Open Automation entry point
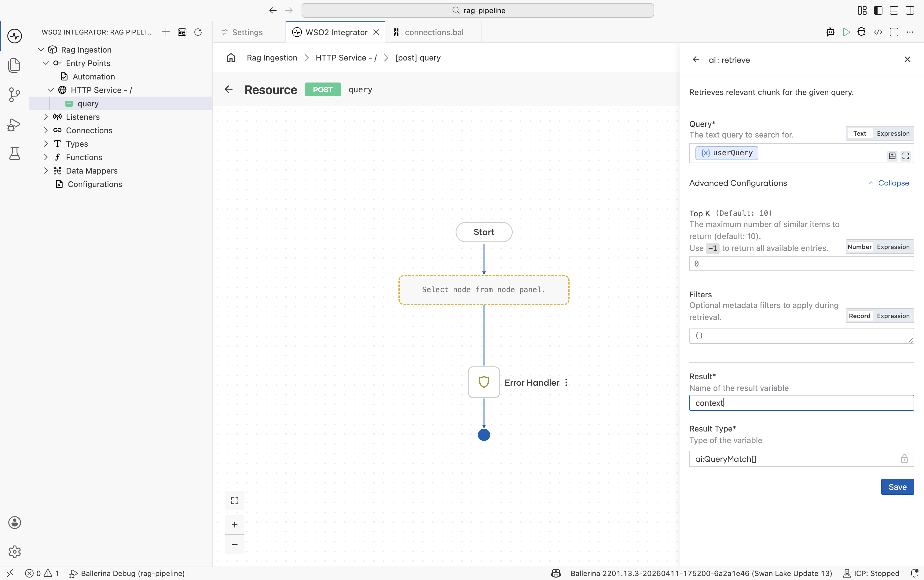 [94, 77]
